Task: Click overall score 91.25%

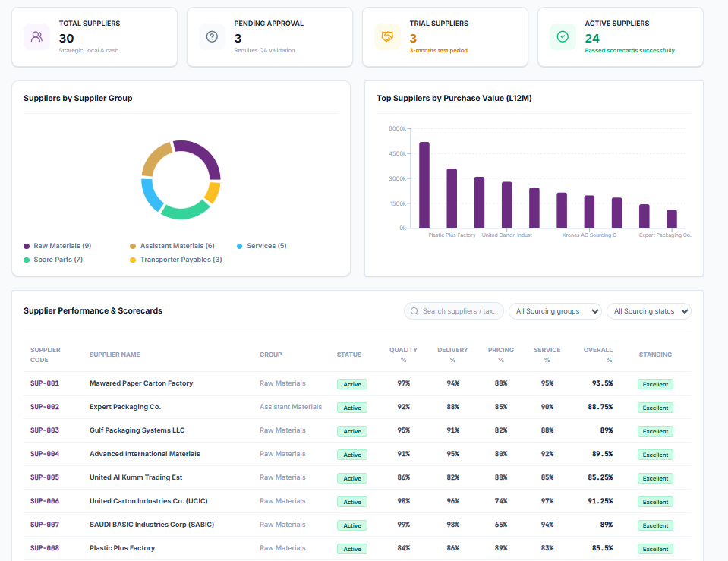Action: tap(600, 501)
